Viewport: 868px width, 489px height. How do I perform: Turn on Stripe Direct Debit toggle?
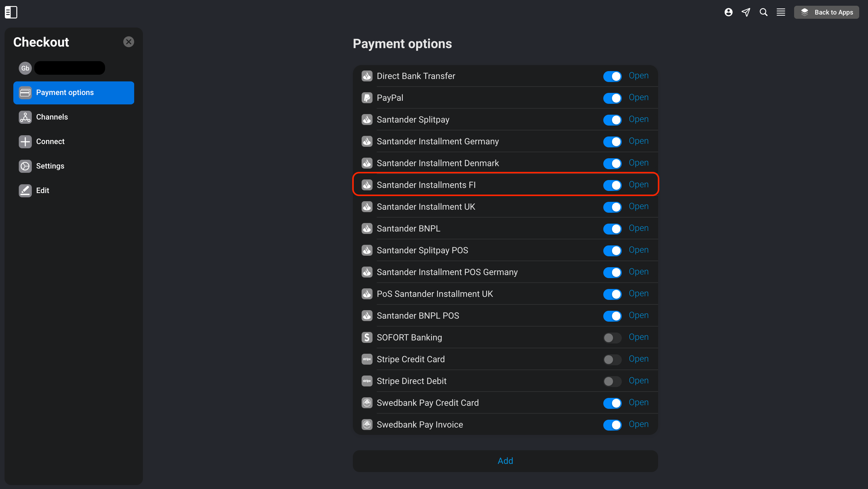(612, 381)
